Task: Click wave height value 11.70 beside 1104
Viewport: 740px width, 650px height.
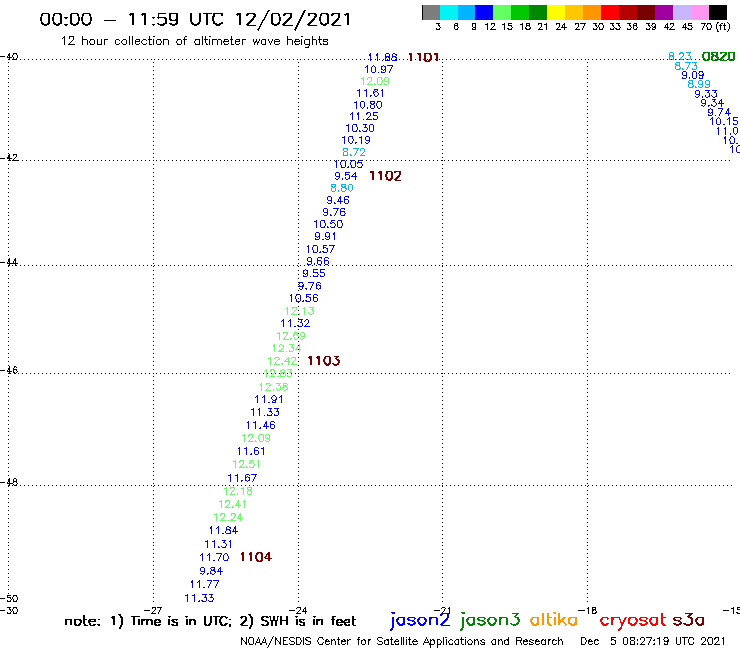Action: pos(214,557)
